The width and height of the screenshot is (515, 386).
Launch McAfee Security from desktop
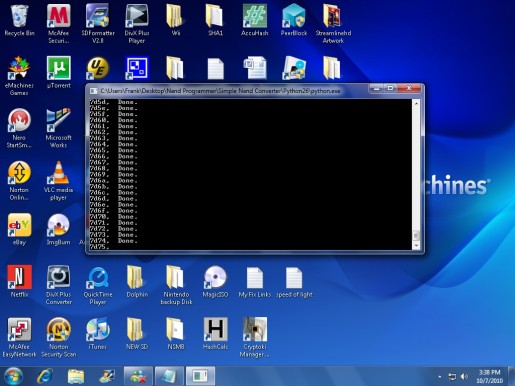58,24
